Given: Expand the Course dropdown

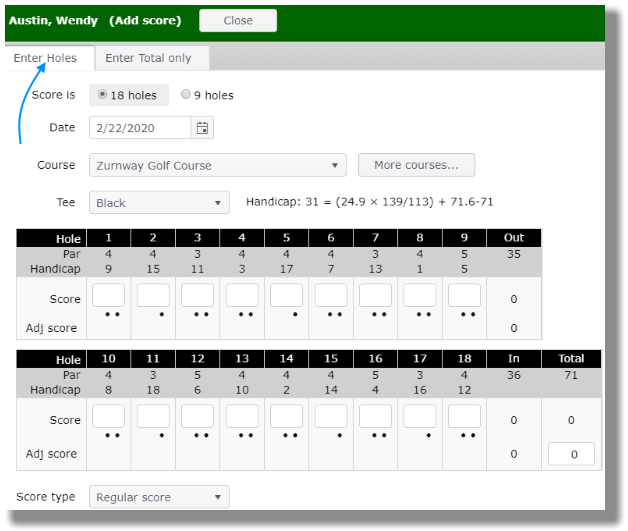Looking at the screenshot, I should (x=217, y=165).
